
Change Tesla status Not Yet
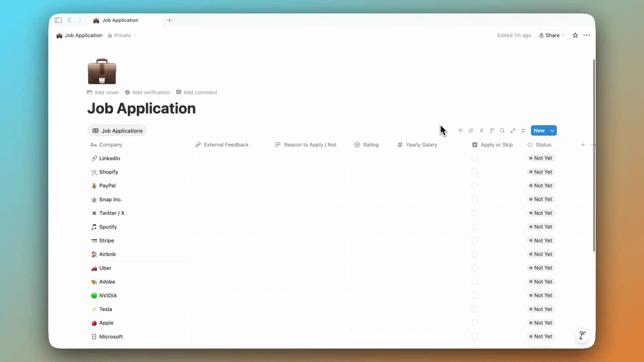541,309
